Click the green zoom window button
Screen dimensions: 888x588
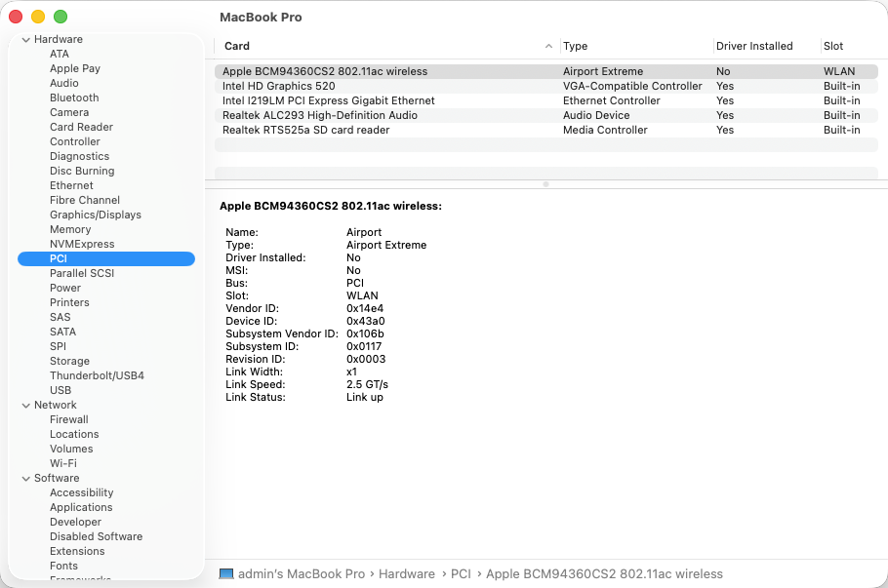click(x=61, y=17)
